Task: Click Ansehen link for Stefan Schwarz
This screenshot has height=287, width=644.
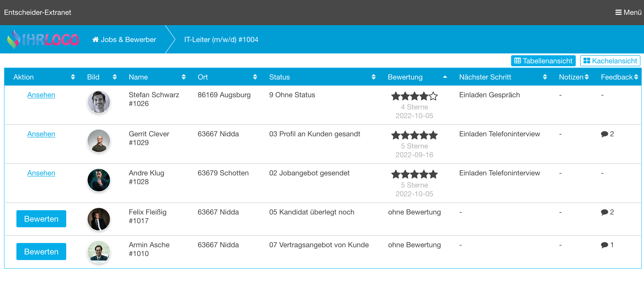Action: (41, 95)
